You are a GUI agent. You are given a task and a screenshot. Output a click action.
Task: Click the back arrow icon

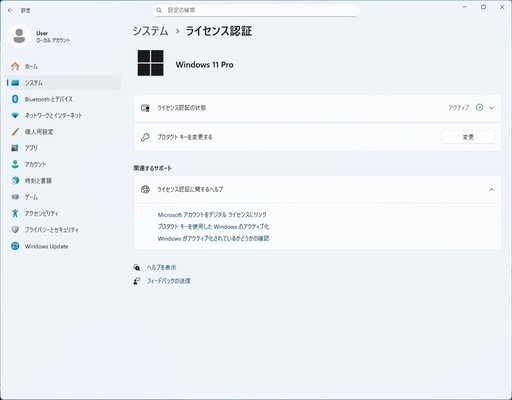click(10, 10)
